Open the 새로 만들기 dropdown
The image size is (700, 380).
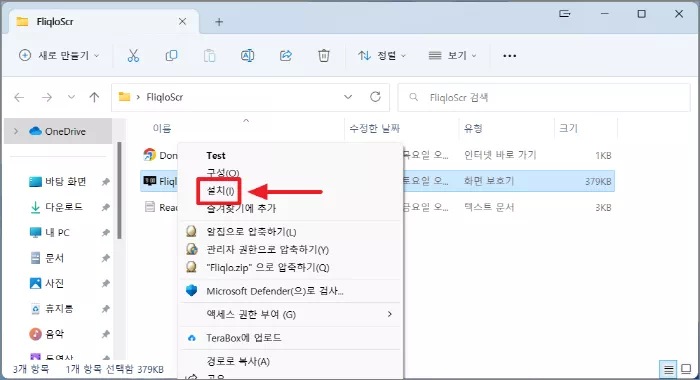click(x=59, y=56)
